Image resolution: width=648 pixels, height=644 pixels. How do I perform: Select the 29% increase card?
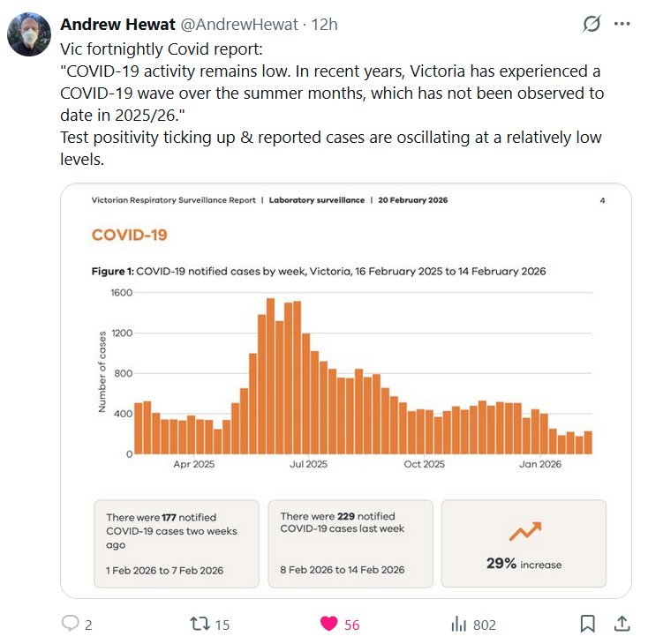[524, 543]
